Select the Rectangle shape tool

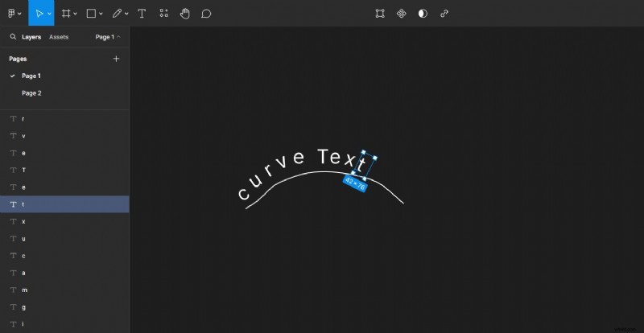coord(91,14)
